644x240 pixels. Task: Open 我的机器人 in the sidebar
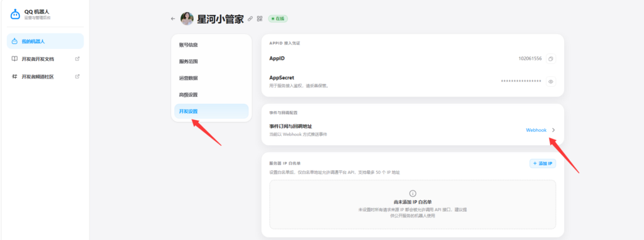pyautogui.click(x=45, y=41)
